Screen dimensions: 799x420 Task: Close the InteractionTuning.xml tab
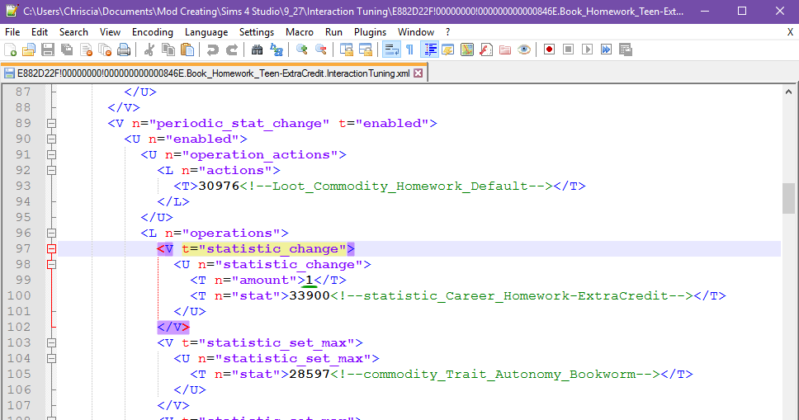click(x=418, y=73)
